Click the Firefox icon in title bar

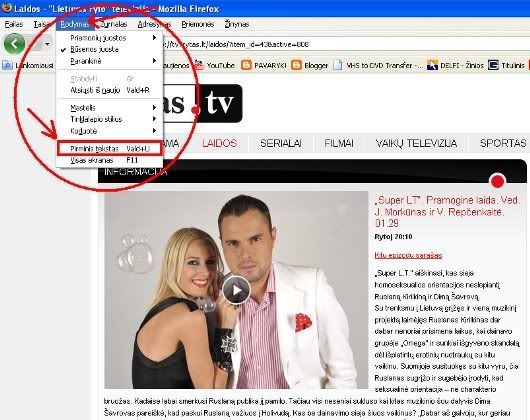(6, 7)
